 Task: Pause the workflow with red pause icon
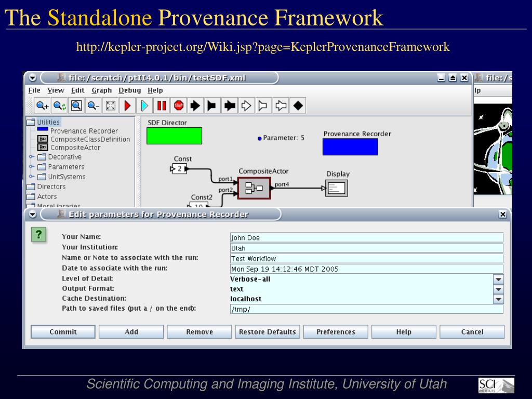point(162,106)
